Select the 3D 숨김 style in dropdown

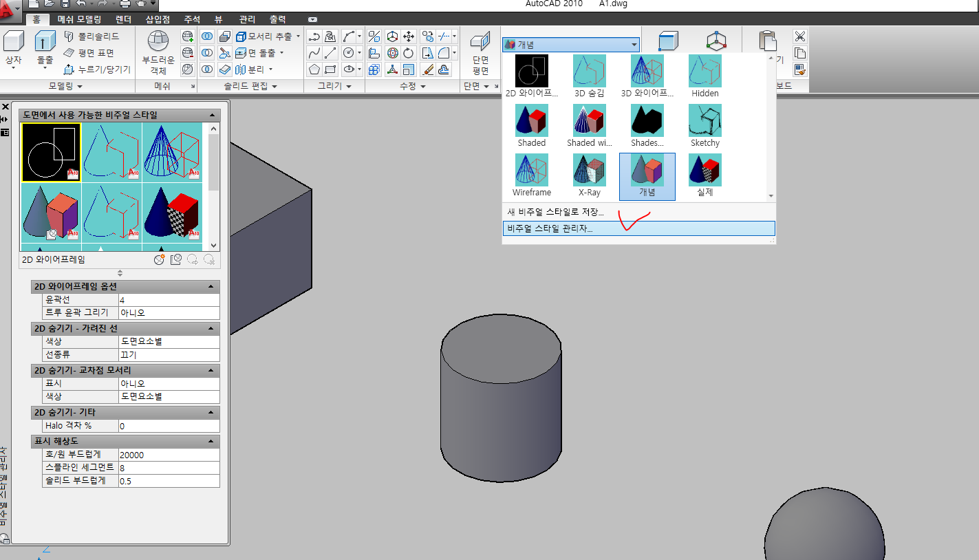click(590, 76)
